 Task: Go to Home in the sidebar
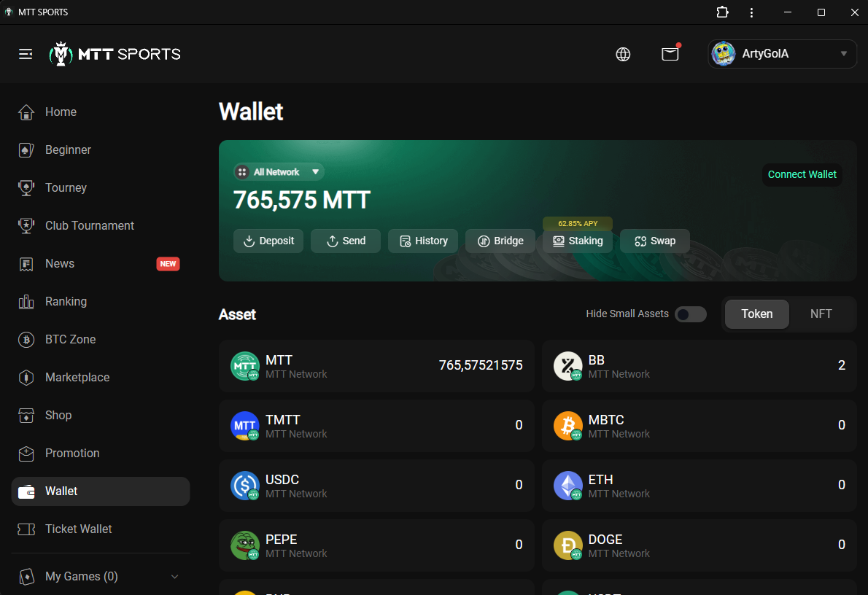(100, 112)
